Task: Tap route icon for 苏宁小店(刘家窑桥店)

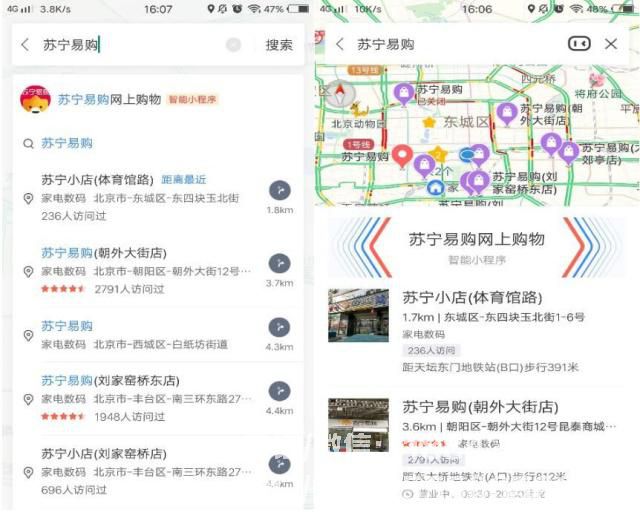Action: (x=280, y=464)
